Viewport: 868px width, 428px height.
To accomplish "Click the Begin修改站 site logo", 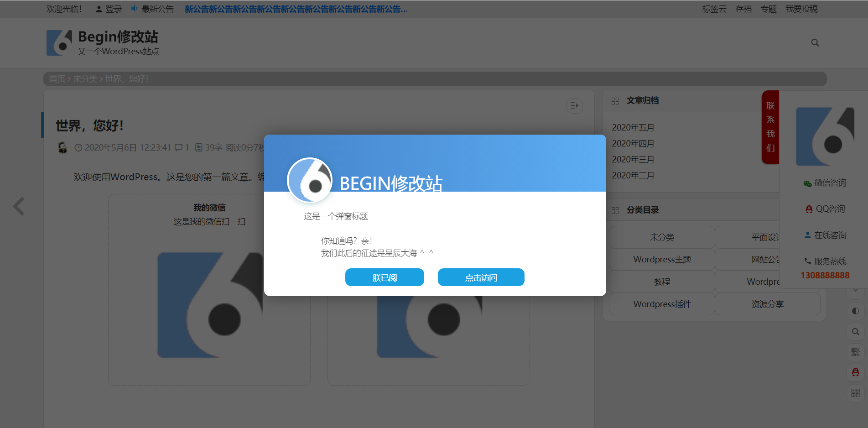I will pyautogui.click(x=59, y=43).
